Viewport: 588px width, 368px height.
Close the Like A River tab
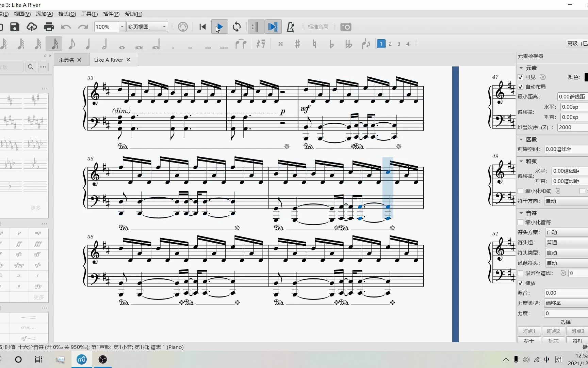pyautogui.click(x=128, y=60)
